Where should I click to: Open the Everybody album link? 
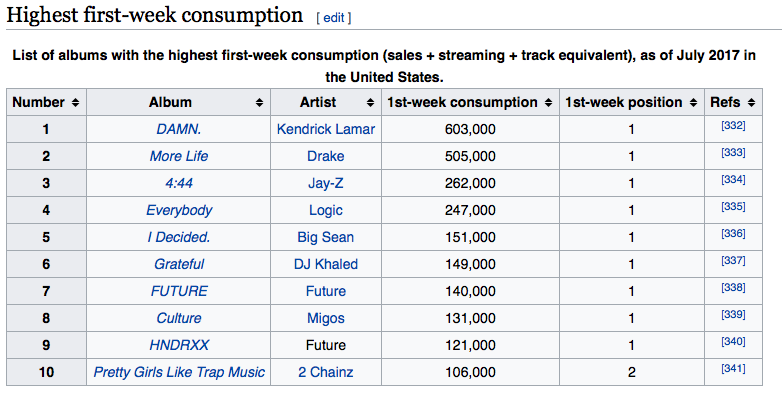point(179,210)
